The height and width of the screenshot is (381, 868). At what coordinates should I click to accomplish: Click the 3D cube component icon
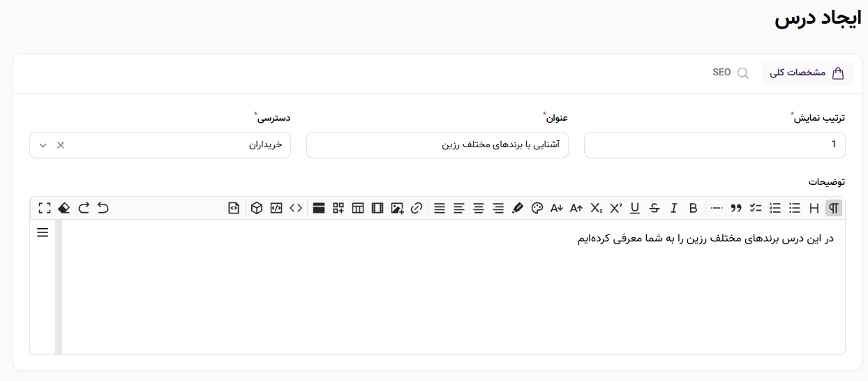[257, 208]
